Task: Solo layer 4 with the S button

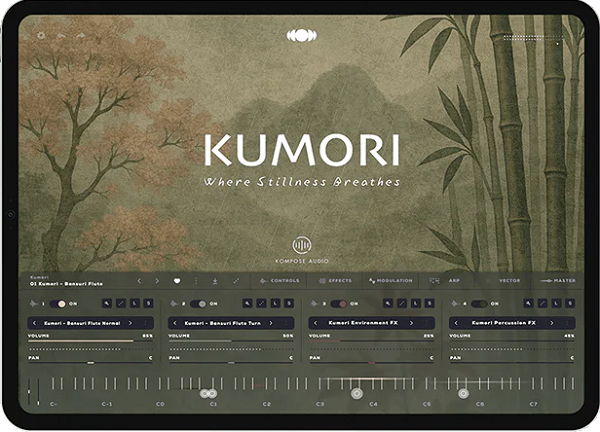Action: click(x=570, y=303)
